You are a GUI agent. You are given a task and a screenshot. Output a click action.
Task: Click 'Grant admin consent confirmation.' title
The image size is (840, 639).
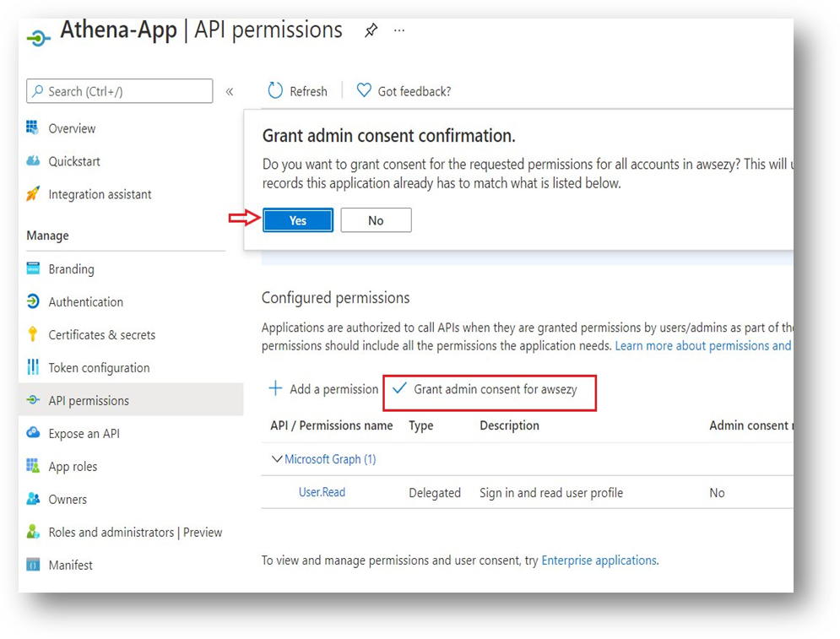(389, 136)
